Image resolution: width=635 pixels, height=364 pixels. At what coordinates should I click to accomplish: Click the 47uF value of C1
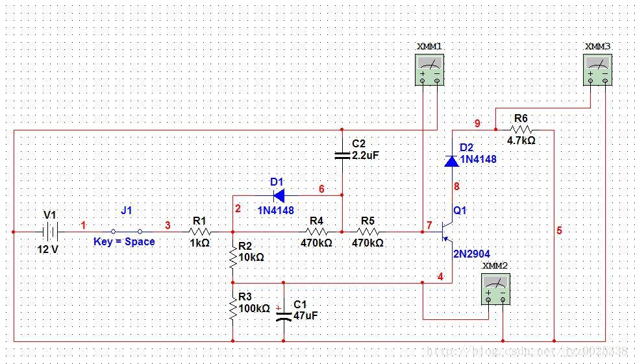point(306,316)
